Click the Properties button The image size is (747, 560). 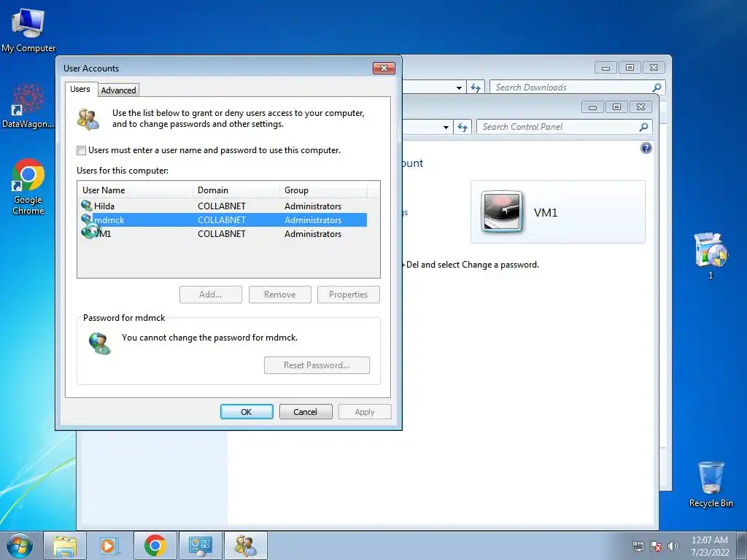348,295
